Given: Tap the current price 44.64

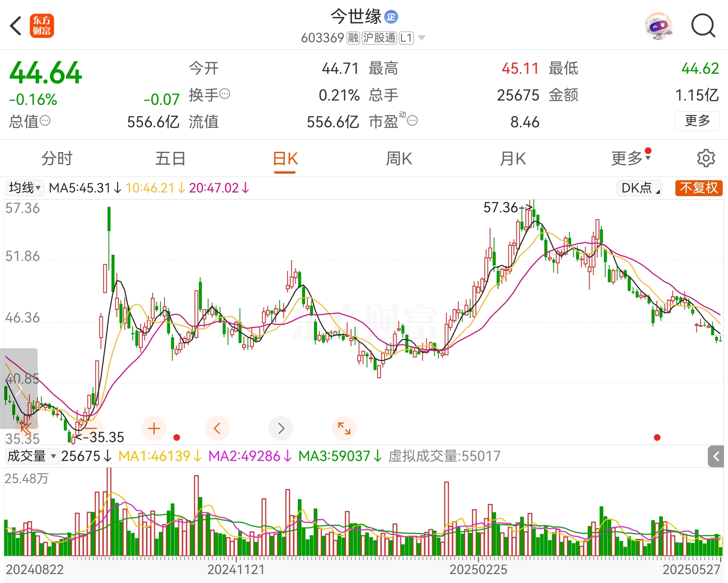Looking at the screenshot, I should coord(46,72).
